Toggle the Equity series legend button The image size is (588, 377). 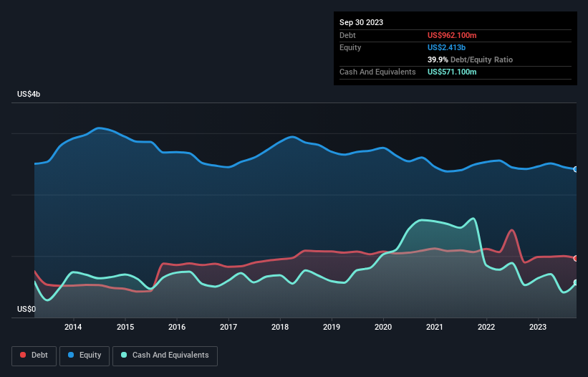[85, 355]
